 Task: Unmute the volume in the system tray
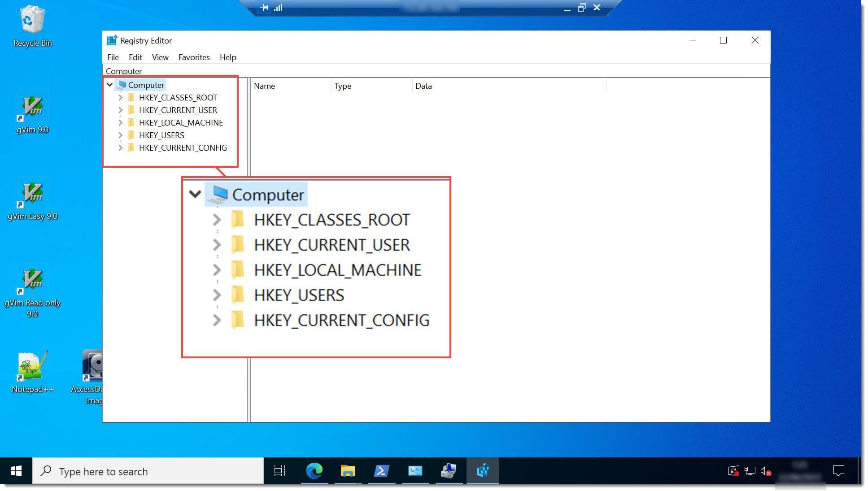pos(765,471)
